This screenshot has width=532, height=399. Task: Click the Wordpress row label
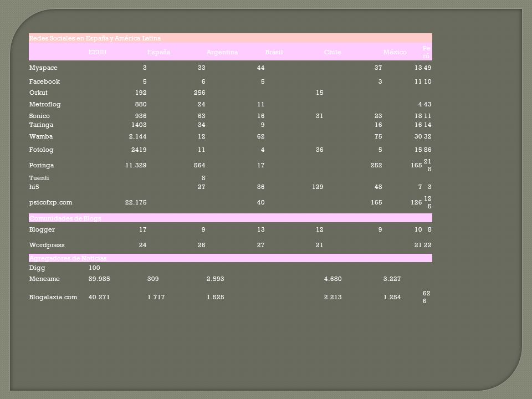click(47, 245)
